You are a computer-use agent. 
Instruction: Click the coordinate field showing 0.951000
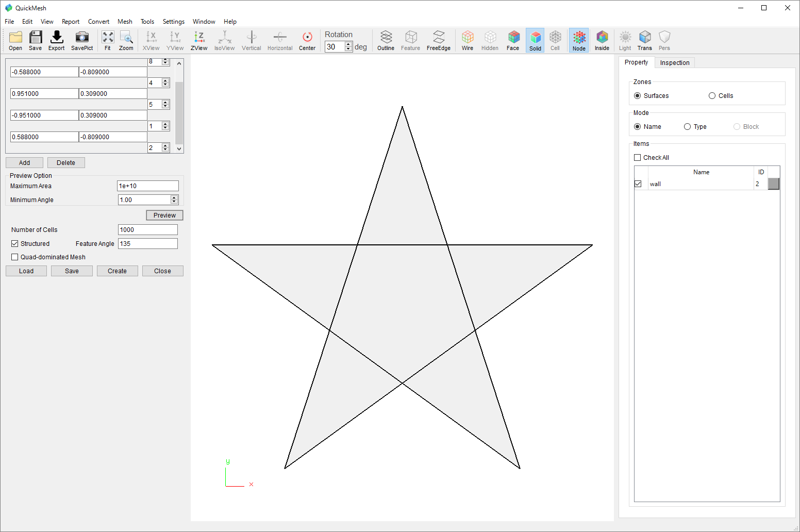[44, 94]
